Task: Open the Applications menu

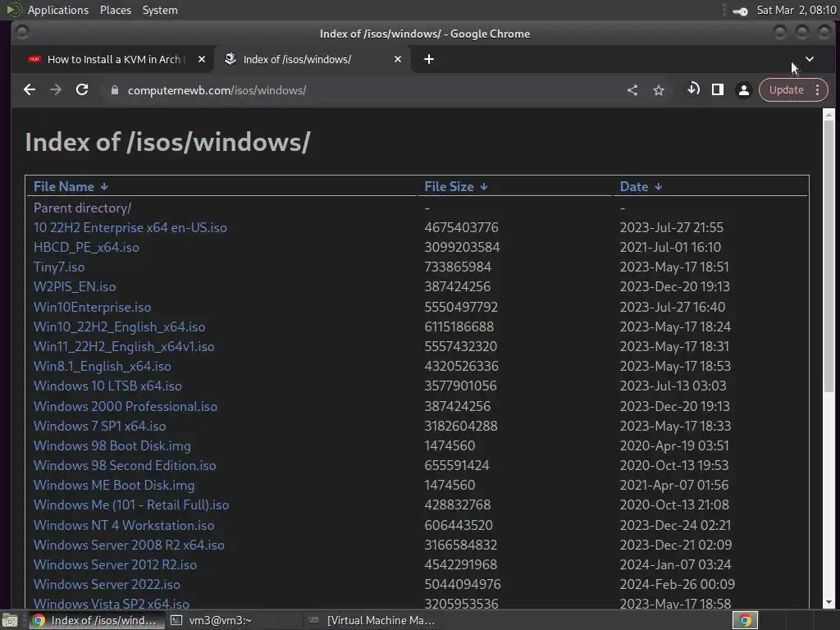Action: (58, 10)
